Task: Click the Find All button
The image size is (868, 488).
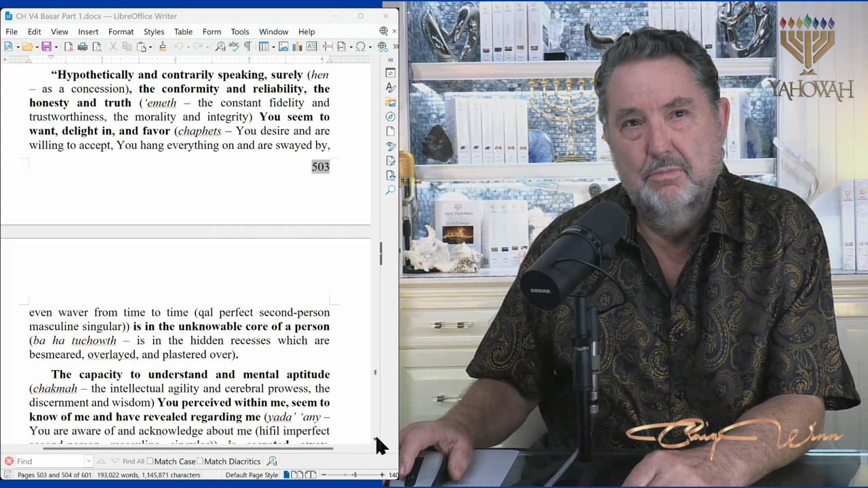Action: click(133, 462)
